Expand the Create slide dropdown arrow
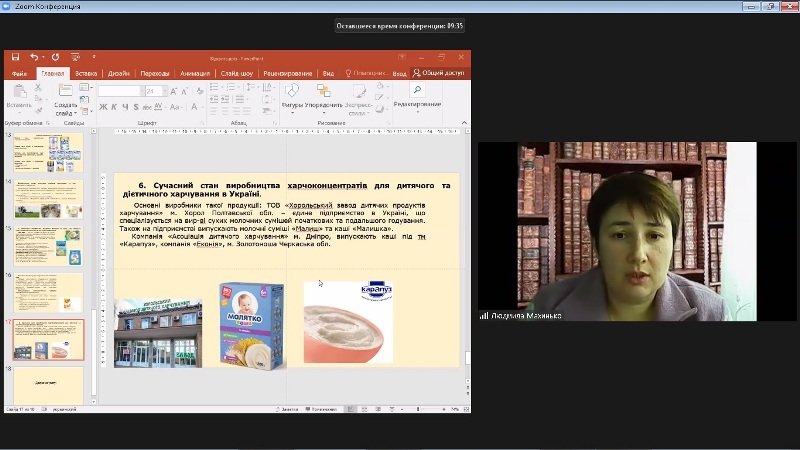This screenshot has height=450, width=800. pyautogui.click(x=75, y=113)
